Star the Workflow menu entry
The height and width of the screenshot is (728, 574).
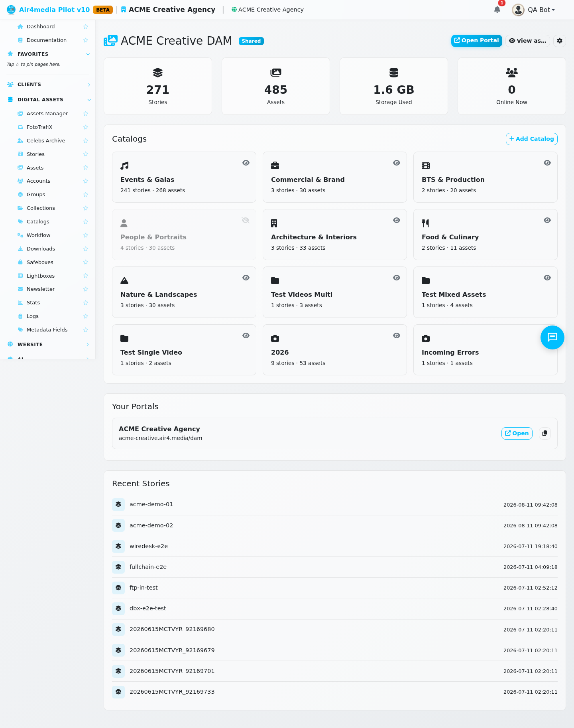(x=86, y=235)
